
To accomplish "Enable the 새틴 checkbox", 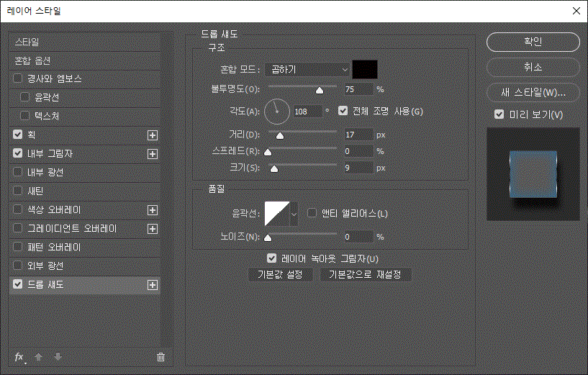I will [x=17, y=191].
